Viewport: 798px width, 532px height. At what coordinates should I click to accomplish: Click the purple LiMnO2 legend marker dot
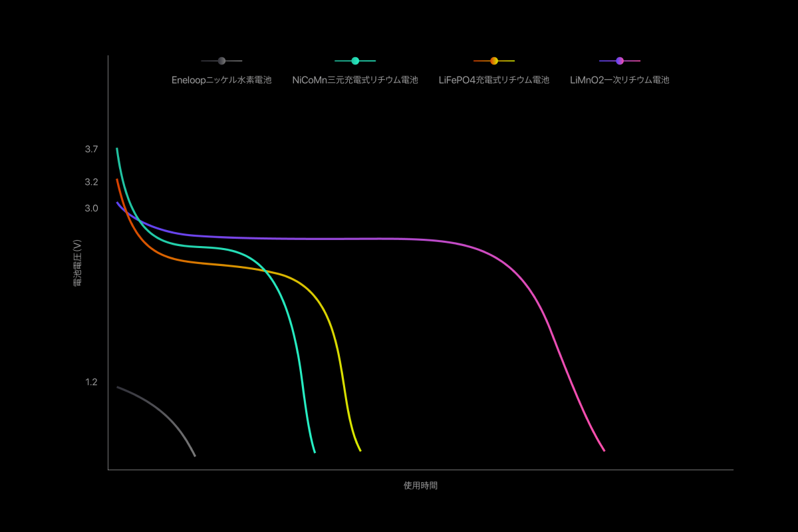(x=620, y=61)
